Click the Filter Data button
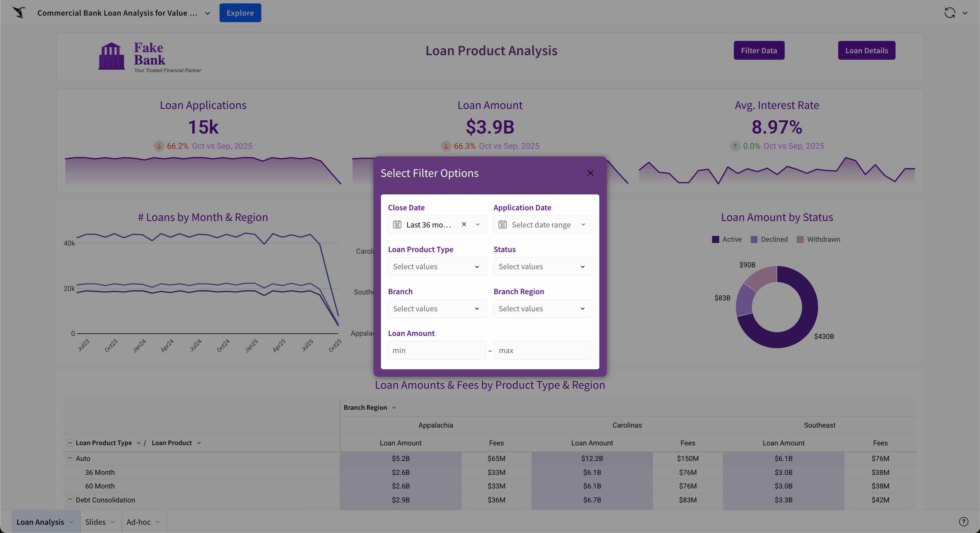 pos(758,50)
